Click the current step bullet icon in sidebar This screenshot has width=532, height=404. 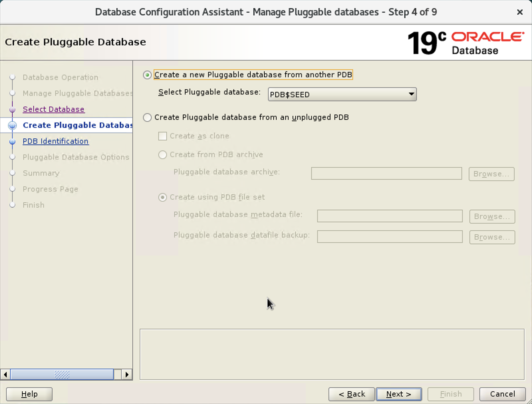(x=12, y=125)
